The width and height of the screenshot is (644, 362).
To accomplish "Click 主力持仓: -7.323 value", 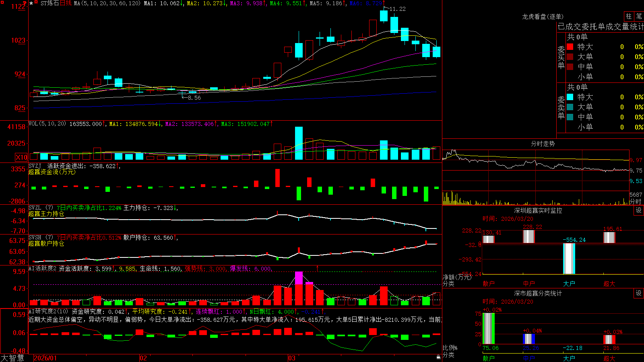I will (x=150, y=208).
